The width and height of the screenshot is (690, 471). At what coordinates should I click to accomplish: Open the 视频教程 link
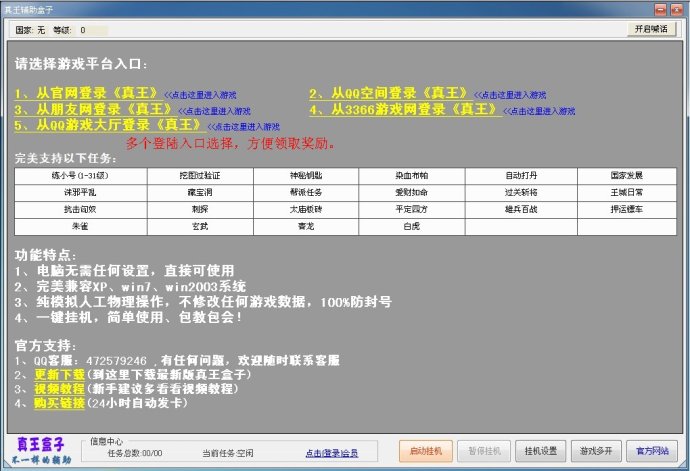(x=59, y=389)
